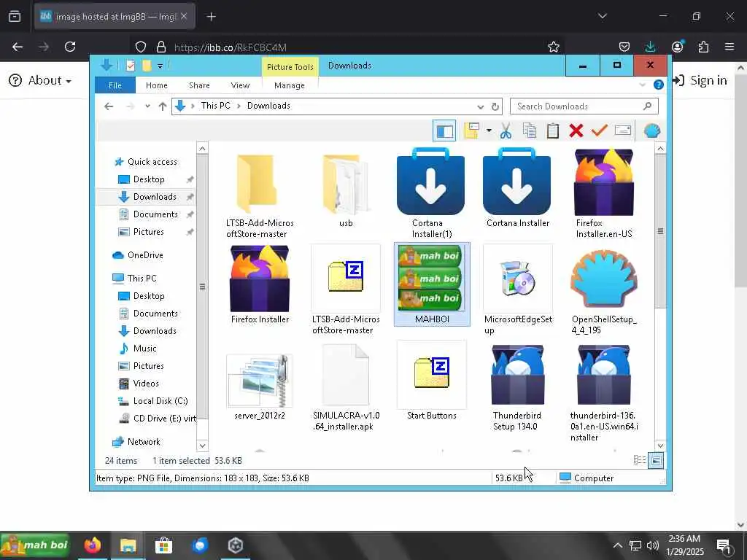The height and width of the screenshot is (560, 747).
Task: Open Videos under This PC
Action: tap(139, 384)
